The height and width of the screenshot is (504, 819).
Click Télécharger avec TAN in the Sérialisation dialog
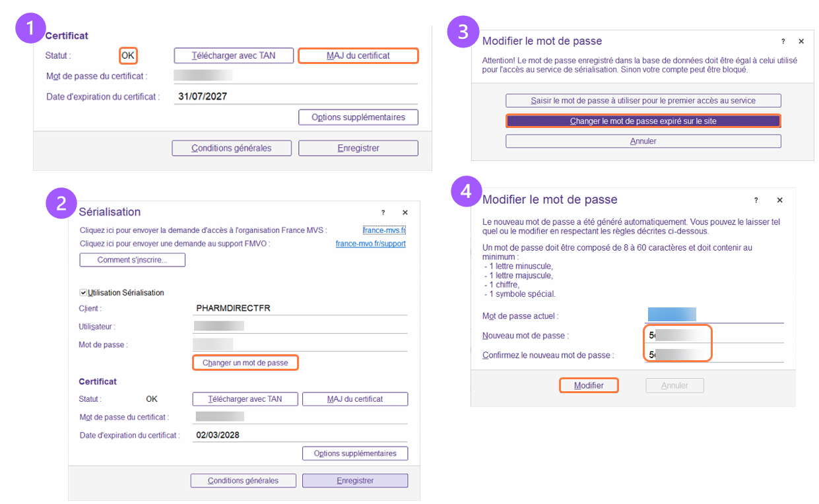[x=245, y=399]
